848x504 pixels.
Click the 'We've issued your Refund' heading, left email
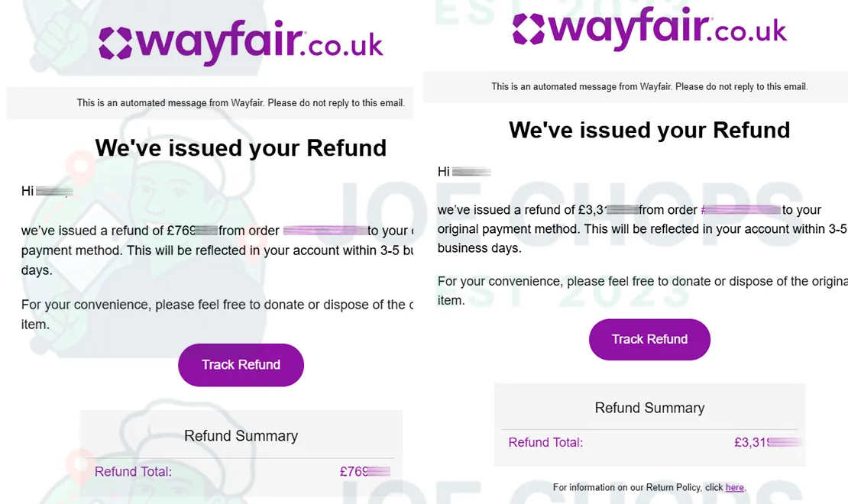tap(241, 147)
